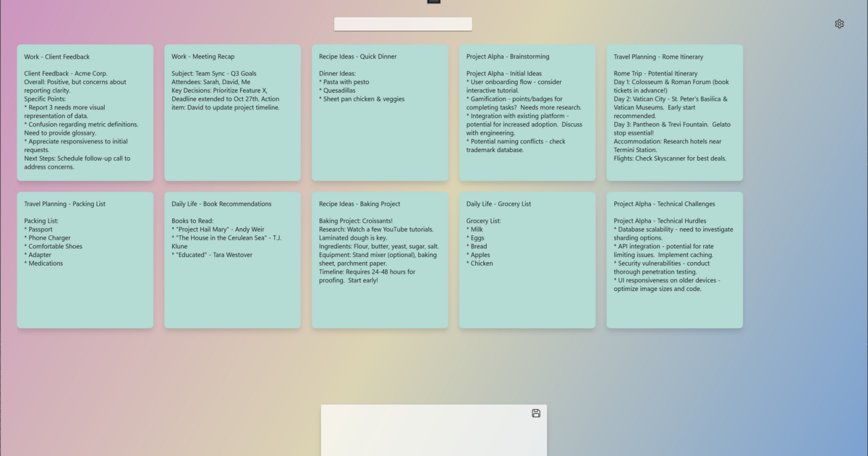The width and height of the screenshot is (868, 456).
Task: Focus the search bar at the top
Action: (x=403, y=24)
